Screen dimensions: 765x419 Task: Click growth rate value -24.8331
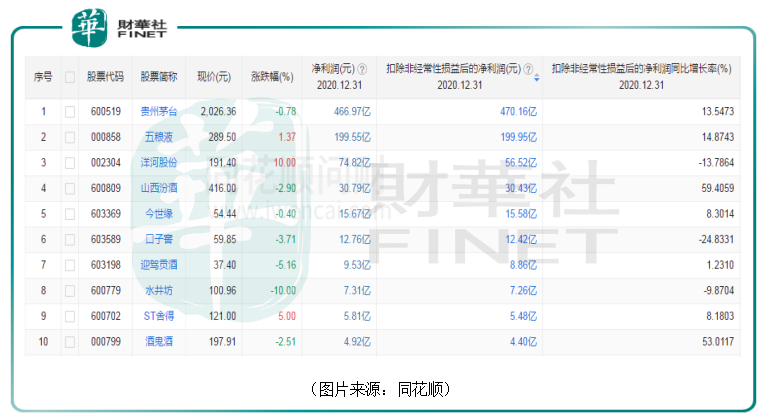[716, 239]
